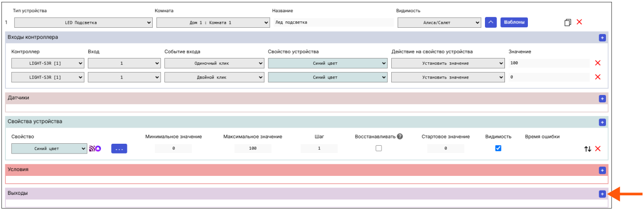Click the Название field with Лед подсветка
The width and height of the screenshot is (644, 210).
tap(333, 22)
